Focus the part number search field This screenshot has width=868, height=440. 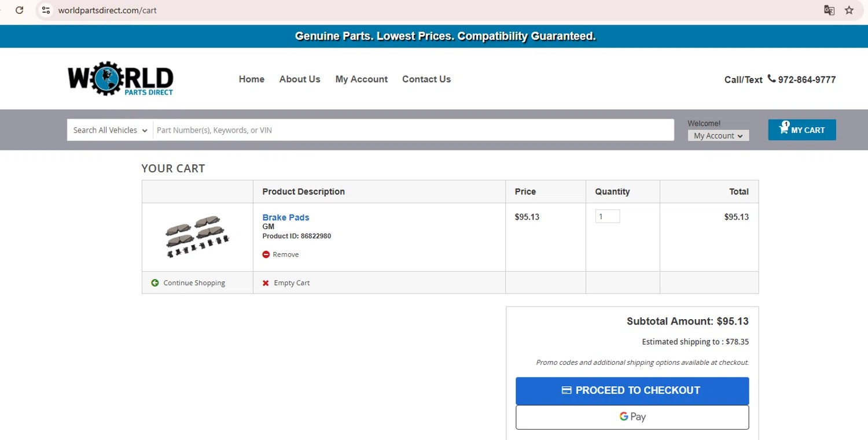point(413,130)
